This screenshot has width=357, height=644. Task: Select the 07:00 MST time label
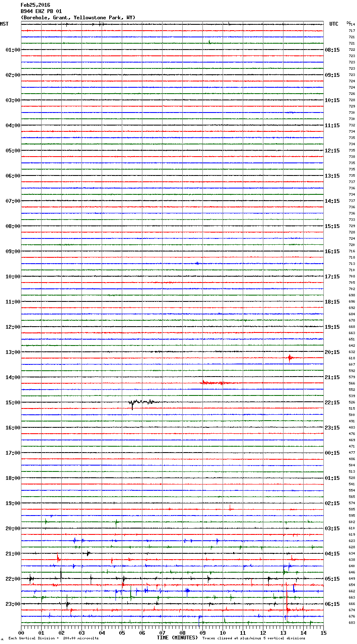click(13, 201)
